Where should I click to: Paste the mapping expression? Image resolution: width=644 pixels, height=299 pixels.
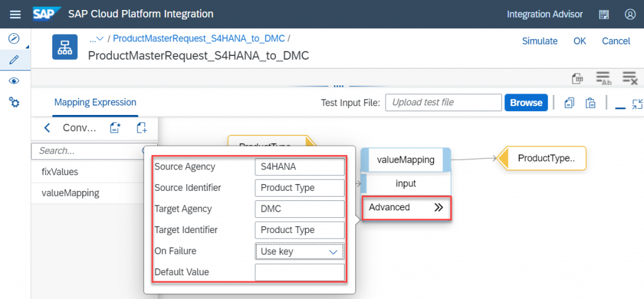(x=590, y=103)
